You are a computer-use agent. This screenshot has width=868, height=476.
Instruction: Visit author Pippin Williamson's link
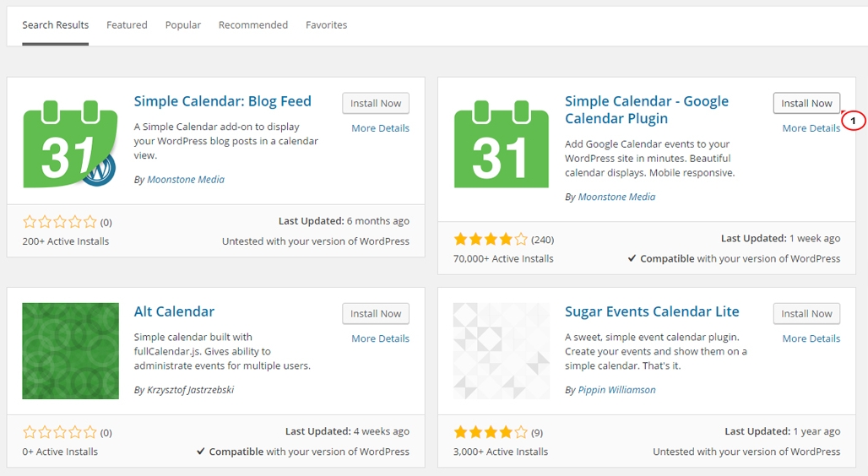616,390
